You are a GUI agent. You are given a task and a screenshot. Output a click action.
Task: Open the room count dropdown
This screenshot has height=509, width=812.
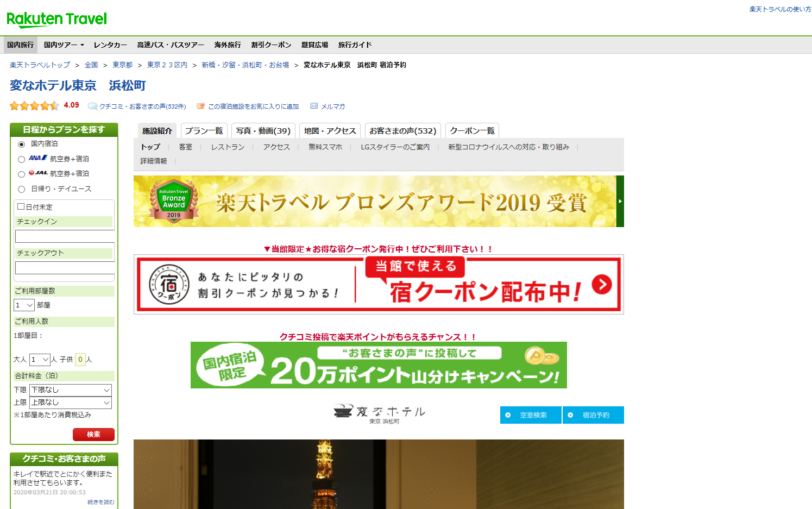[x=24, y=305]
